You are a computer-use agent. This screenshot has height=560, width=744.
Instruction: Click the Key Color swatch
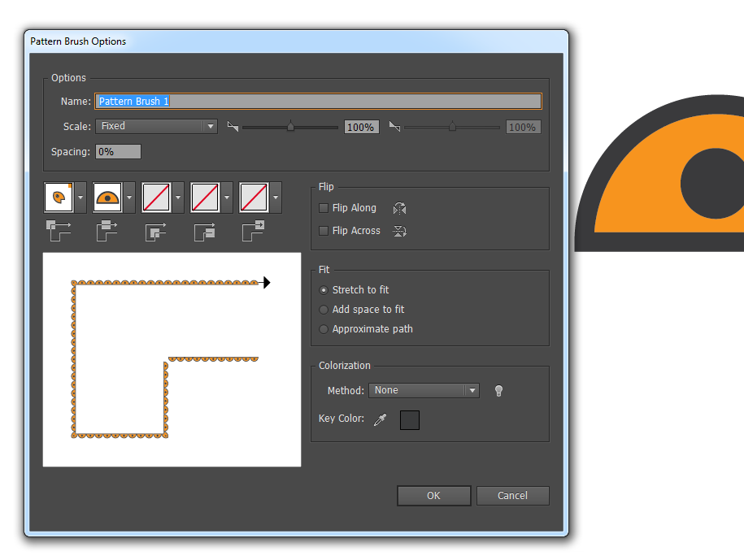(x=410, y=420)
